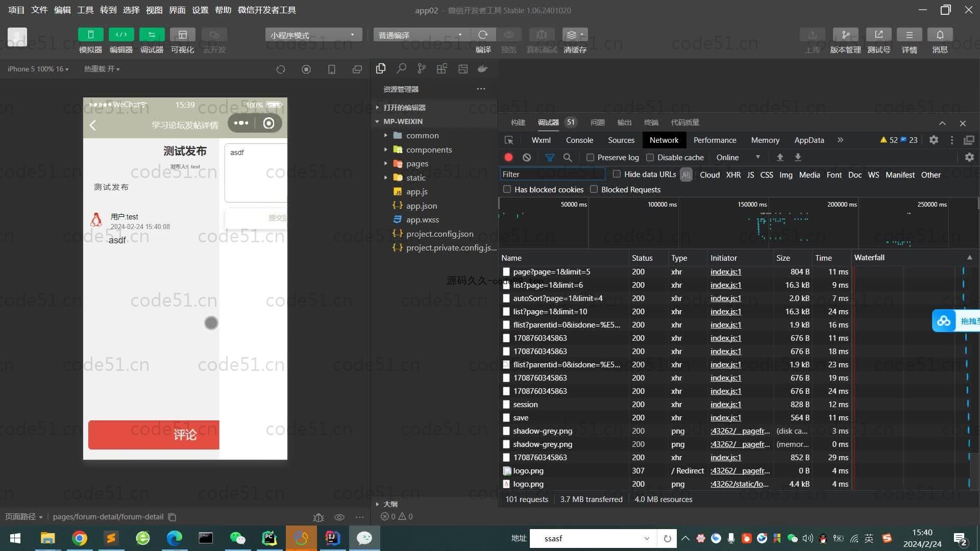Open the extensions icon in editor sidebar

click(442, 68)
